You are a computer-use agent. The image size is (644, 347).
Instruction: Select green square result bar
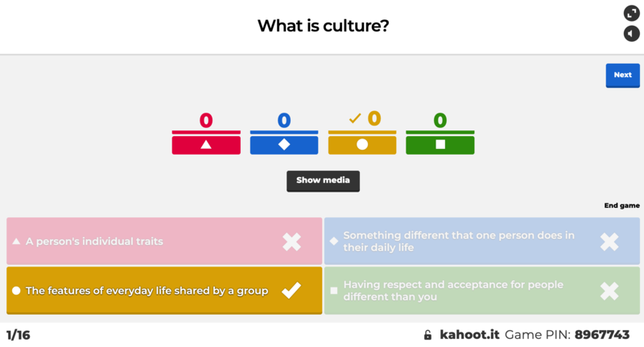[x=440, y=145]
